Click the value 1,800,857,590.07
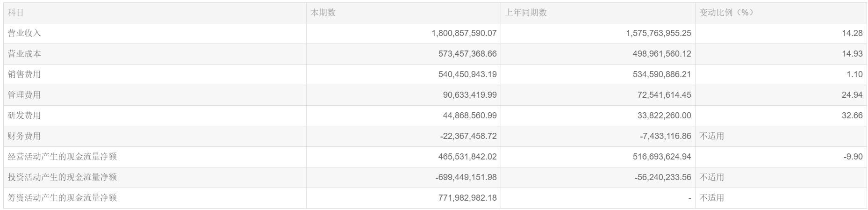This screenshot has height=210, width=868. [464, 33]
